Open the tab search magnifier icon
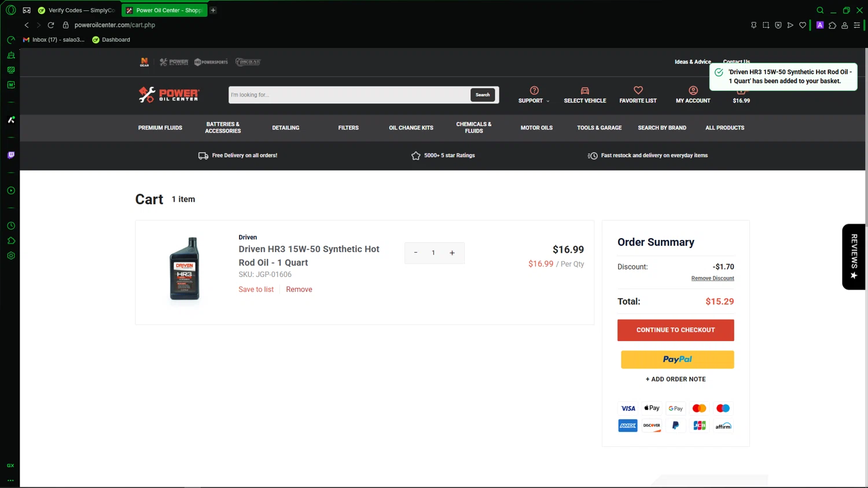The height and width of the screenshot is (488, 868). click(x=820, y=10)
